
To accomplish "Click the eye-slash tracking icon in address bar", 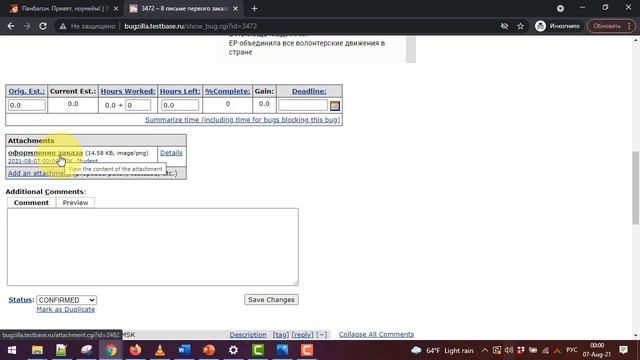I will click(504, 26).
